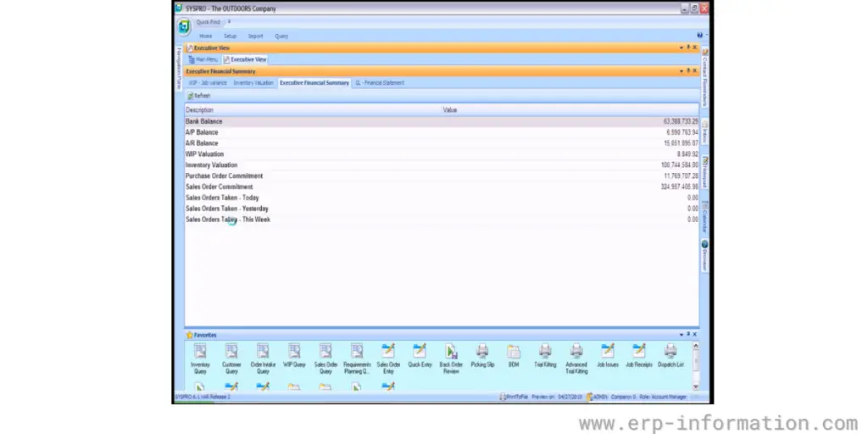Click the Sales Order Entry icon

[388, 352]
